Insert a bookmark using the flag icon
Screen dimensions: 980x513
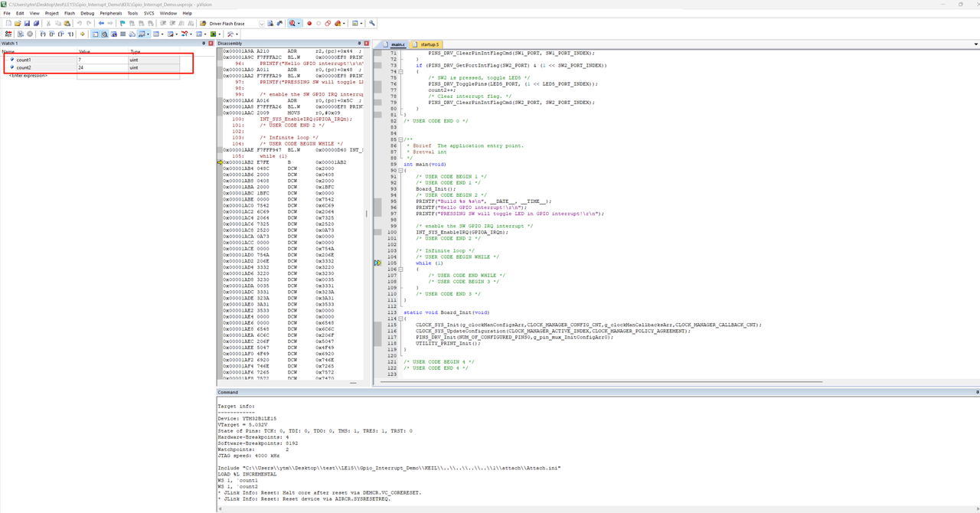[122, 23]
